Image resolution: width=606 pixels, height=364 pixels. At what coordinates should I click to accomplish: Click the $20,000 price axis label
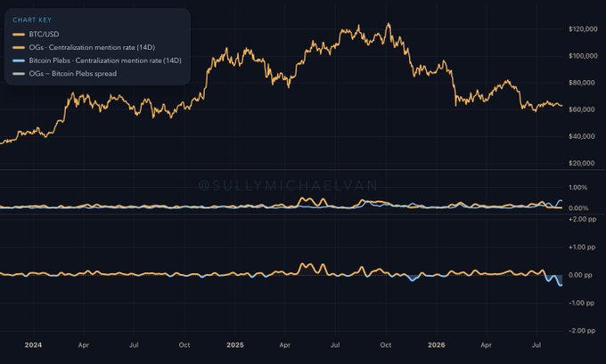coord(582,163)
